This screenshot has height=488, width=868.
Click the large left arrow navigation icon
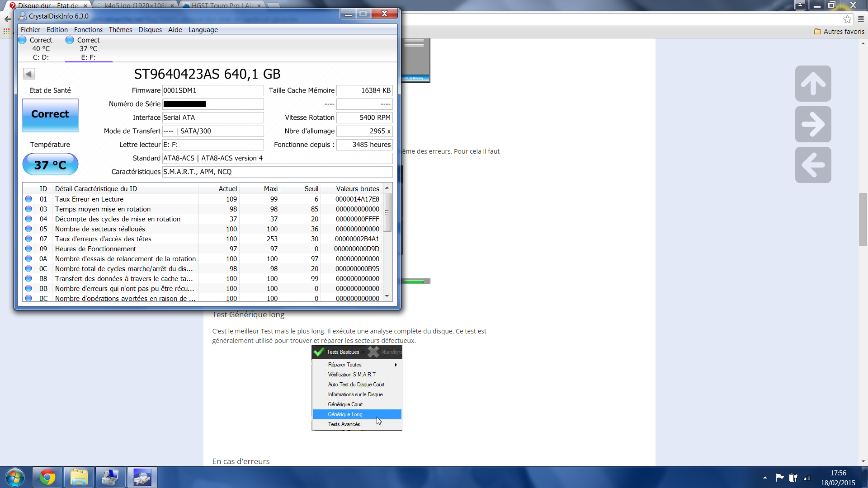[x=813, y=165]
